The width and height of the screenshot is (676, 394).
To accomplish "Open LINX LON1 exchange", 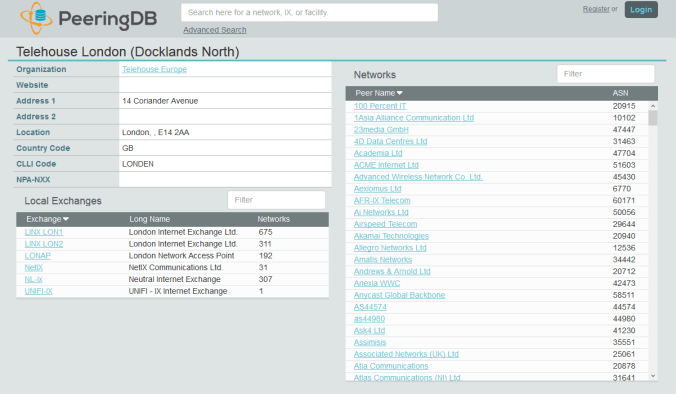I will point(44,232).
